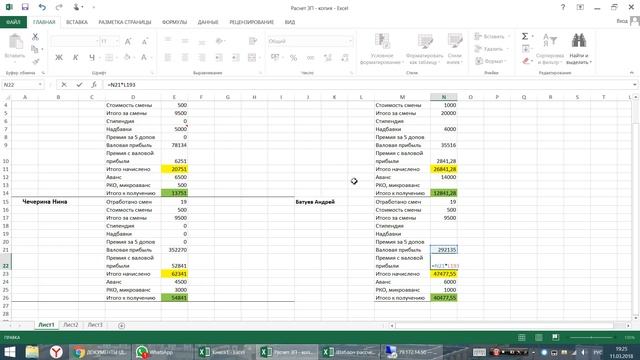640x360 pixels.
Task: Collapse the ribbon with the arrow icon
Action: [631, 73]
